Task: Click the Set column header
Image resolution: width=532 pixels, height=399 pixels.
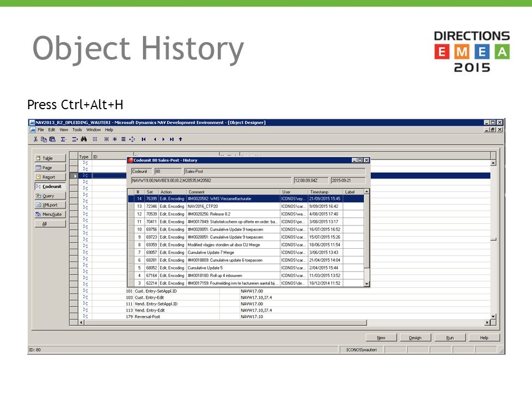Action: 150,192
